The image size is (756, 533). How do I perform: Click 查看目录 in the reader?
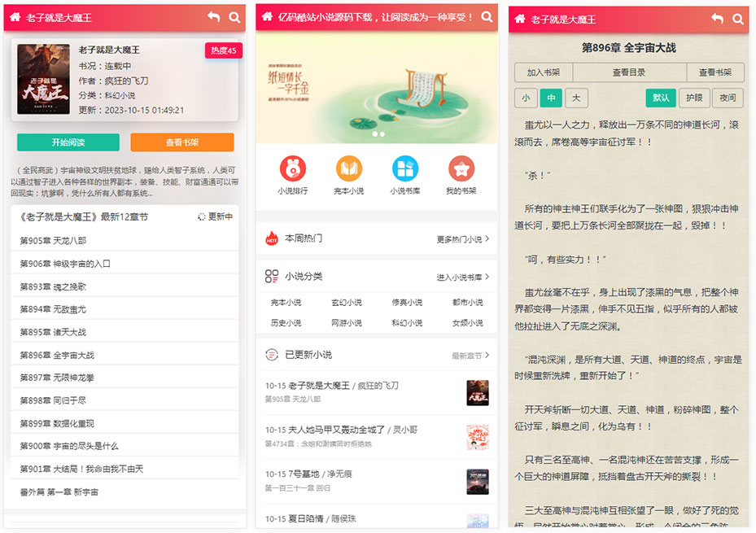click(629, 72)
